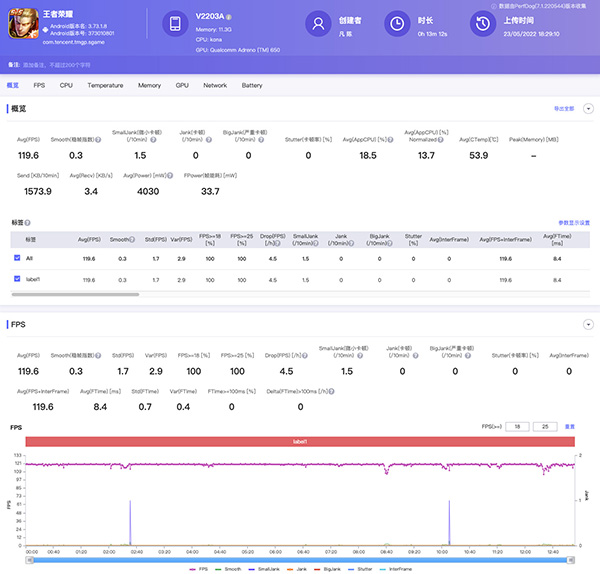Toggle the FPS series in chart legend
The image size is (600, 574).
(199, 568)
